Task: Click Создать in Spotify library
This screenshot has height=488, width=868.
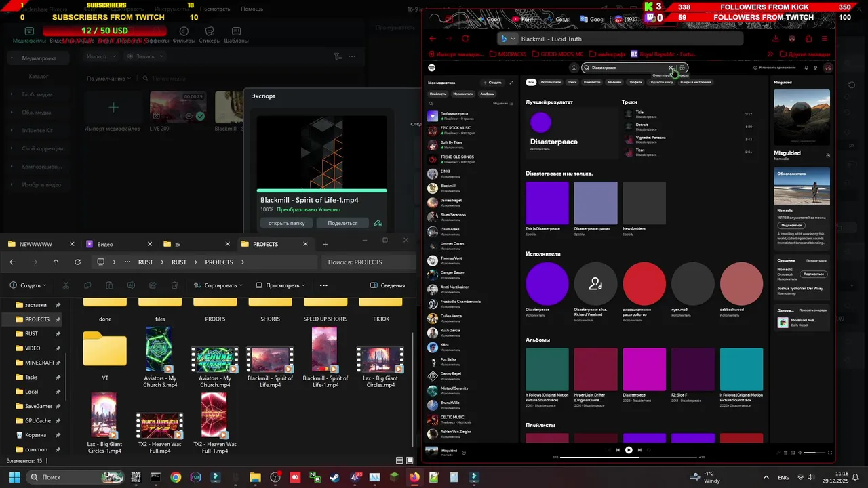Action: pyautogui.click(x=492, y=83)
